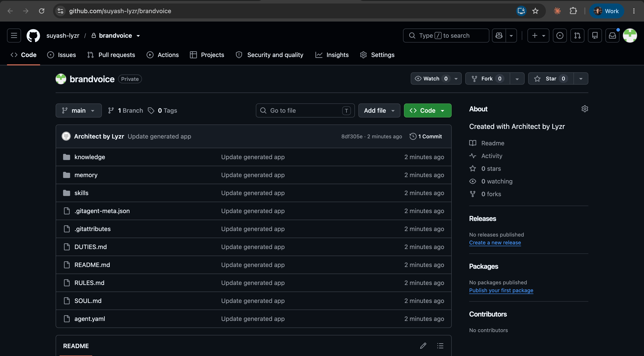Star the brandvoice repository
The width and height of the screenshot is (644, 356).
(551, 78)
